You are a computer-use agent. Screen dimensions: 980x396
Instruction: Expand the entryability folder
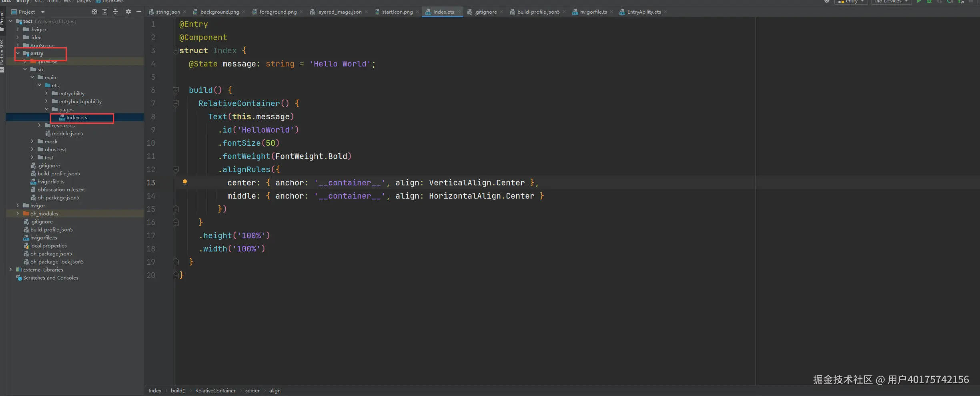[x=46, y=93]
